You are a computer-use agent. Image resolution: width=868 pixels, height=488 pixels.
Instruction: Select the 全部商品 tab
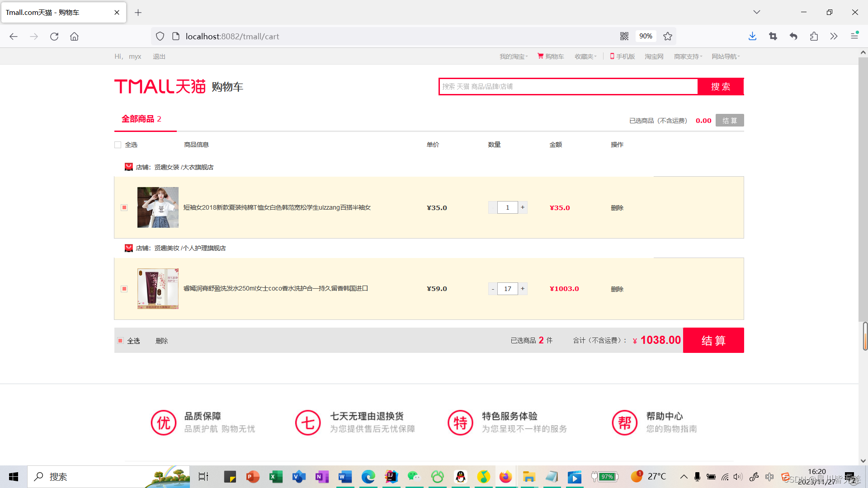pyautogui.click(x=142, y=119)
